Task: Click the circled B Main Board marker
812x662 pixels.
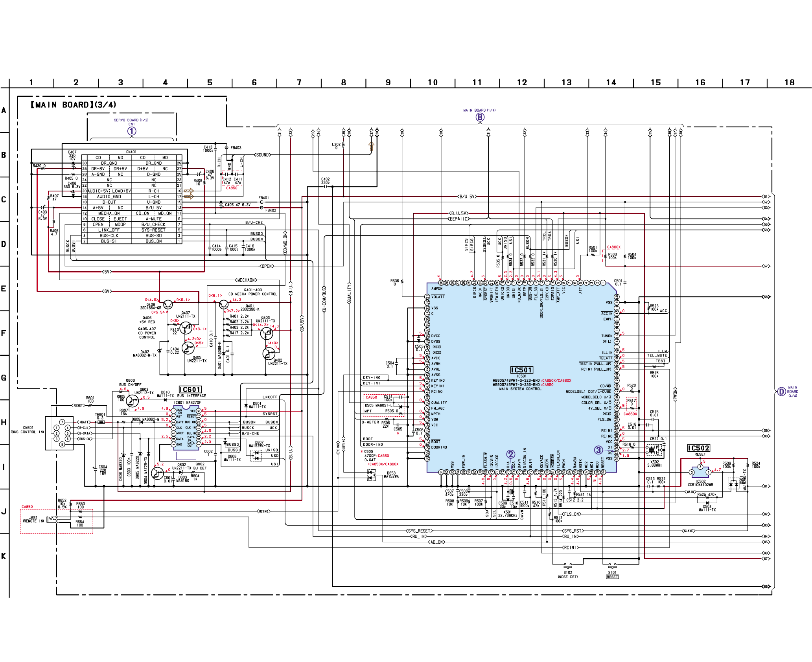Action: tap(480, 117)
